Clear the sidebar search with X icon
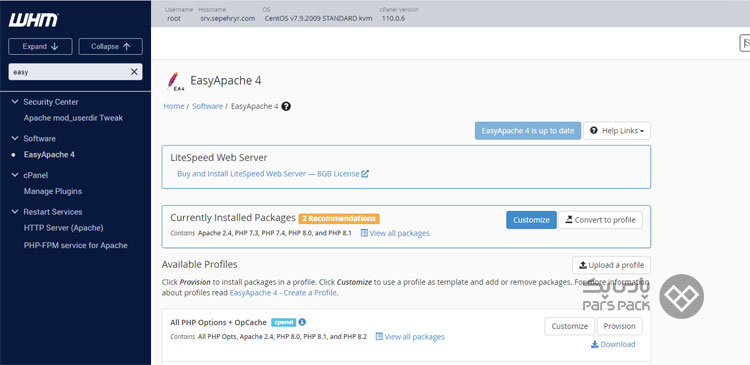 pyautogui.click(x=134, y=72)
